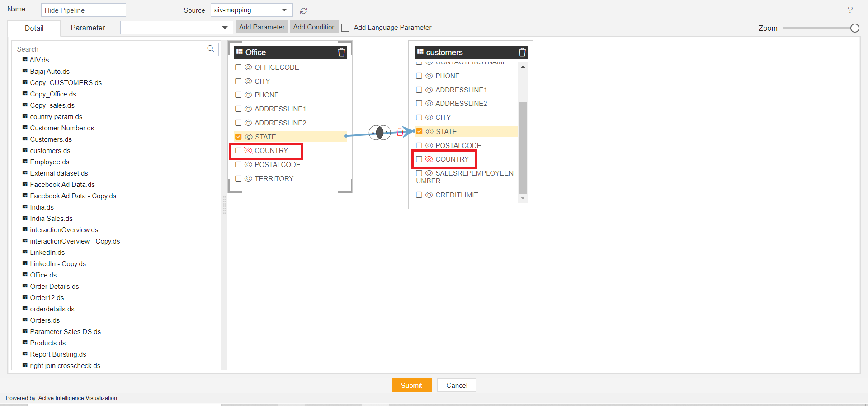Toggle visibility eye for Office ADDRESSLINE1
Image resolution: width=868 pixels, height=406 pixels.
[248, 109]
